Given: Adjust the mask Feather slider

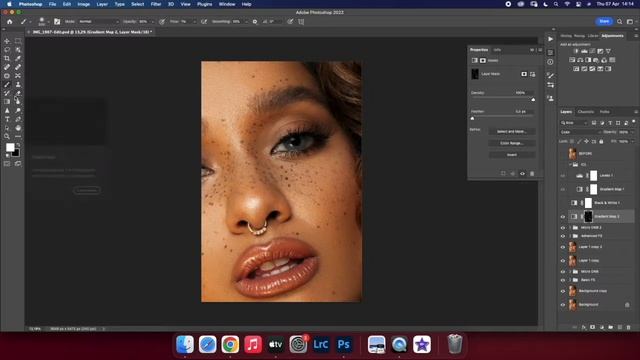Looking at the screenshot, I should (473, 118).
